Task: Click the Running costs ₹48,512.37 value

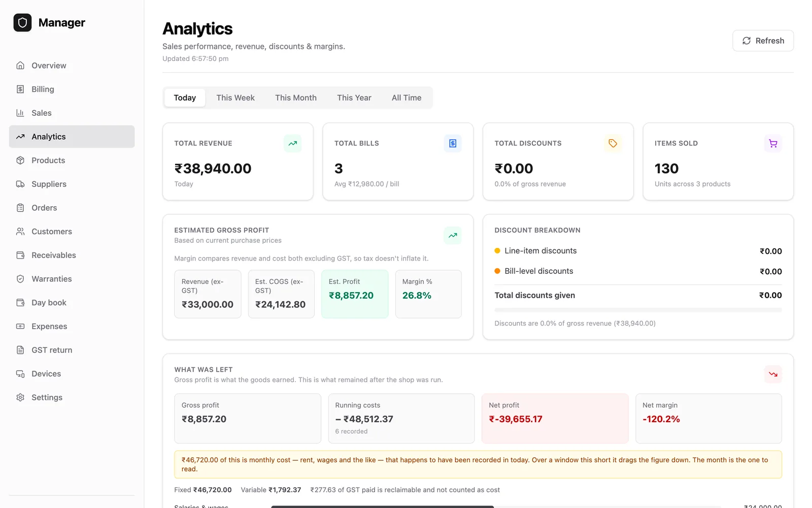Action: 364,419
